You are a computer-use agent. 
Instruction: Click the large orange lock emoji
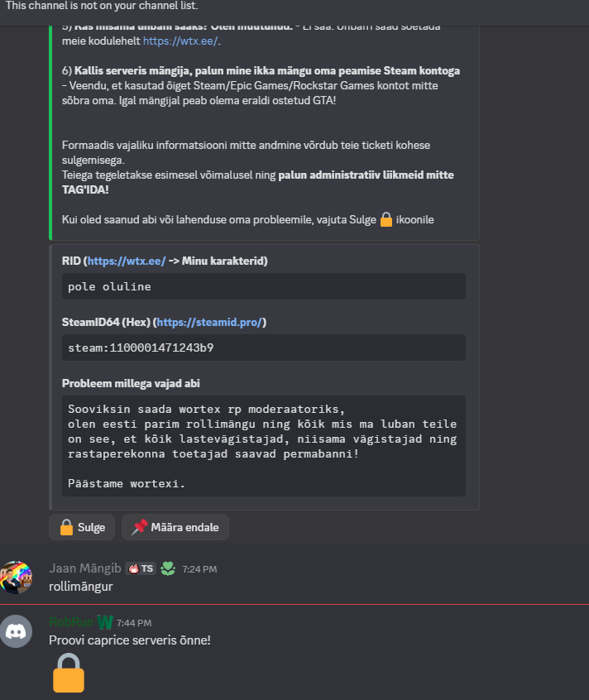point(69,673)
